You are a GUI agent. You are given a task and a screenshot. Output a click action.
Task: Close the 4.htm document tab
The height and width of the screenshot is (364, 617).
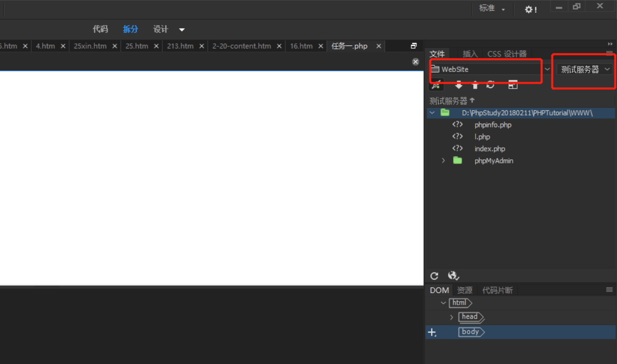coord(63,46)
